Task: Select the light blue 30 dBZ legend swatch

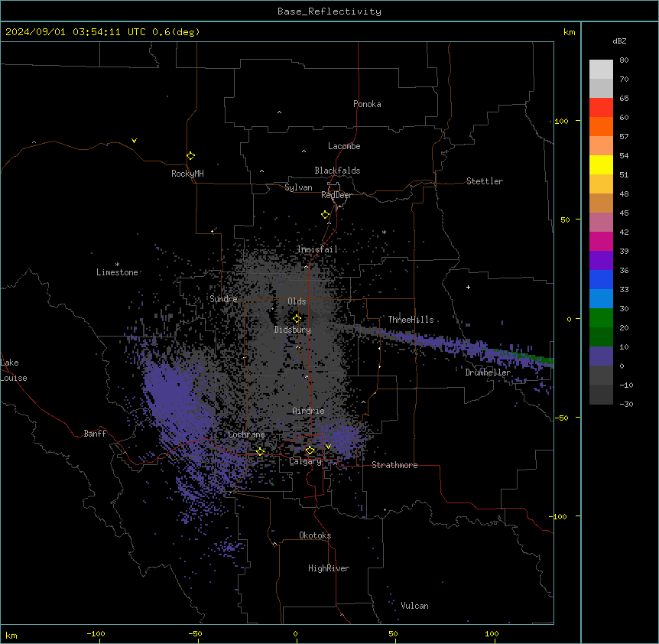Action: pyautogui.click(x=601, y=299)
